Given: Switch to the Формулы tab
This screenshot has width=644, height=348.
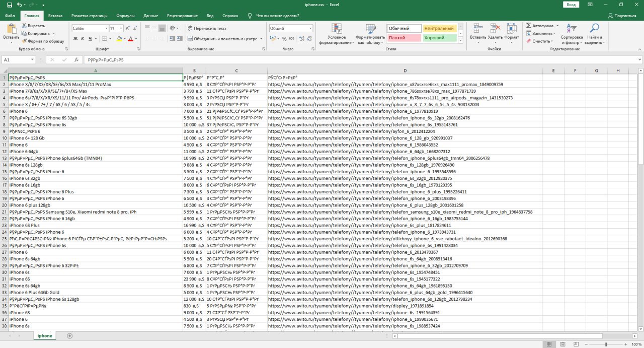Looking at the screenshot, I should coord(125,16).
